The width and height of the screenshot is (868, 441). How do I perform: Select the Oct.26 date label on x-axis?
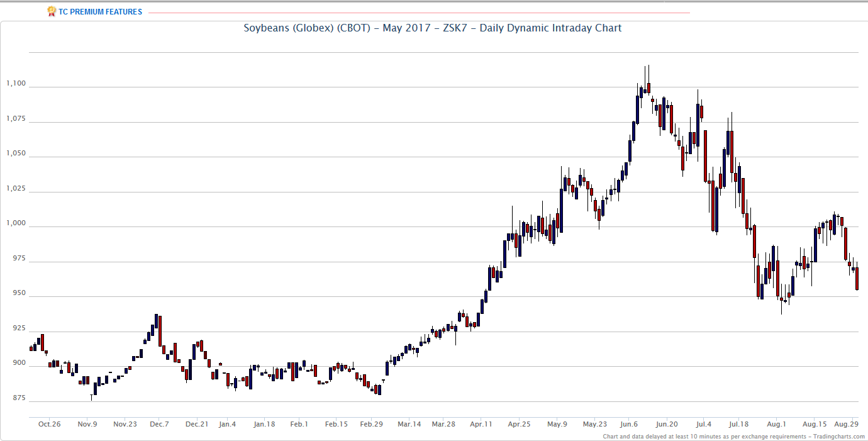(x=49, y=424)
